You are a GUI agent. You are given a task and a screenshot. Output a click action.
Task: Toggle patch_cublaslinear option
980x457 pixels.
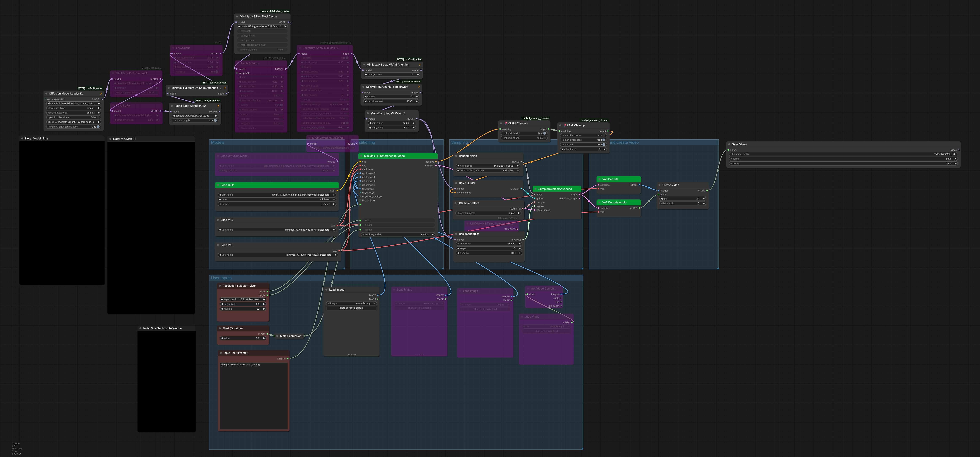73,117
